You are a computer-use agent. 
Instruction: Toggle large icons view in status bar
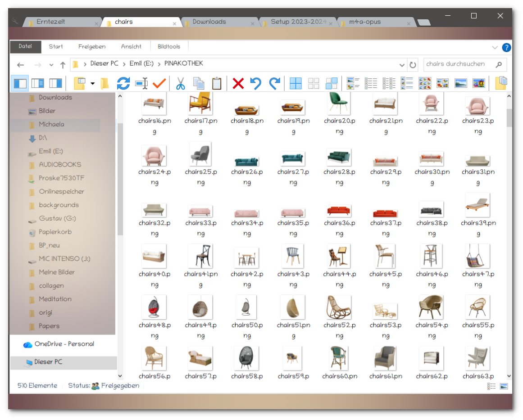pos(504,386)
